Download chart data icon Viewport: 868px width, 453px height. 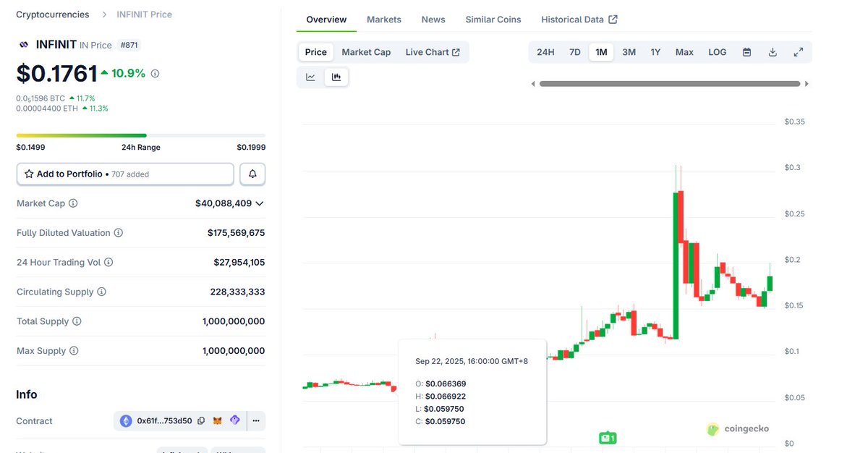(x=773, y=52)
